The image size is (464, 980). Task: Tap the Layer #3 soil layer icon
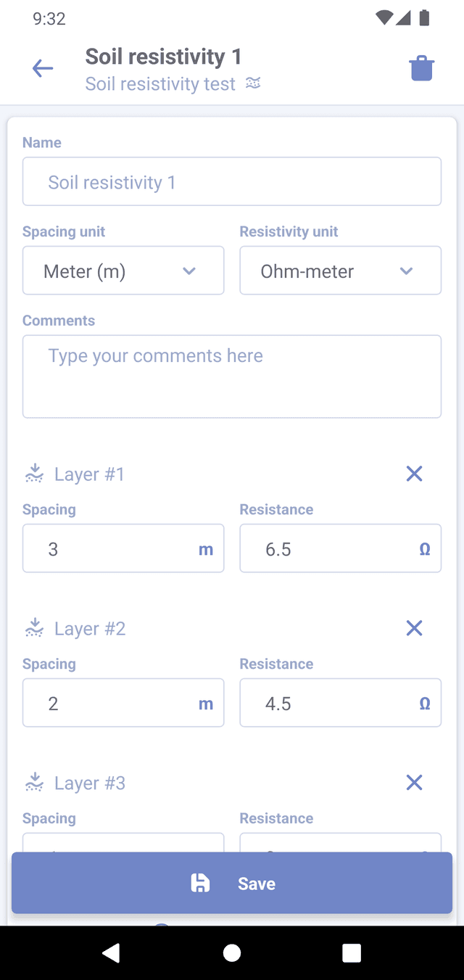(x=34, y=783)
